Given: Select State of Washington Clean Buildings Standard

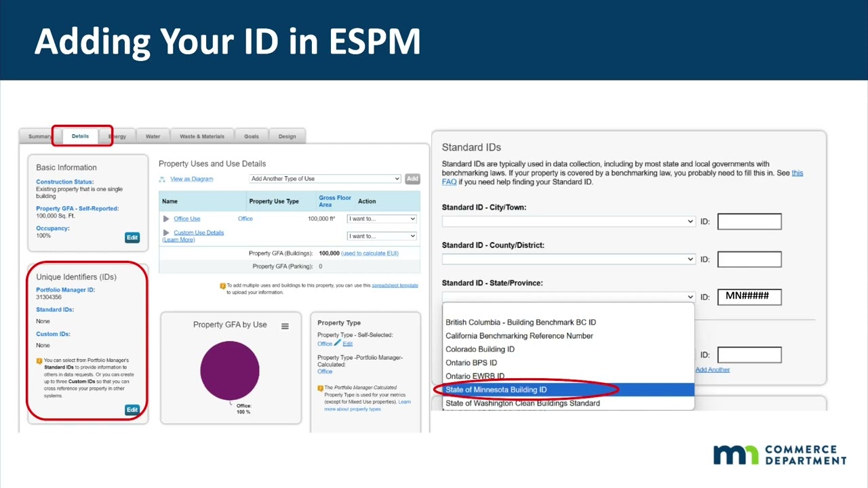Looking at the screenshot, I should [523, 403].
